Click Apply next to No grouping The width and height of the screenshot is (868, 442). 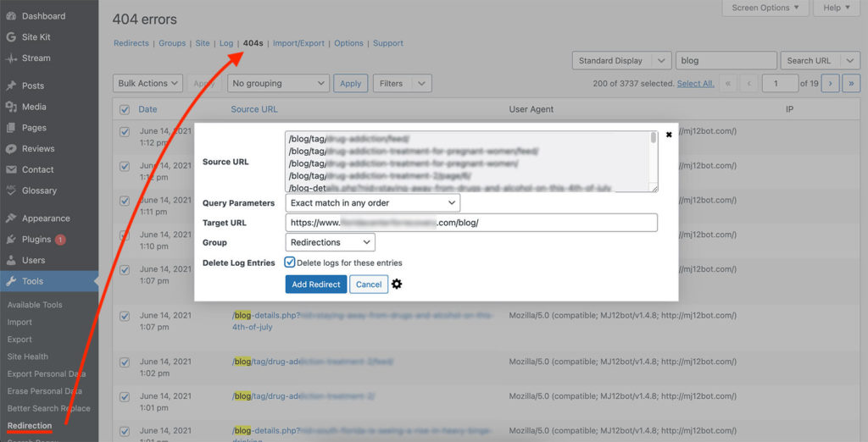[x=350, y=84]
